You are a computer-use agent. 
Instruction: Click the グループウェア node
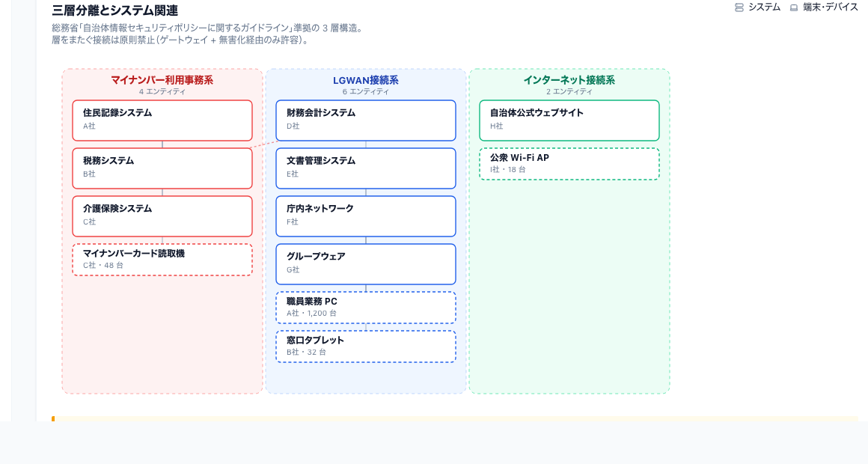click(366, 263)
